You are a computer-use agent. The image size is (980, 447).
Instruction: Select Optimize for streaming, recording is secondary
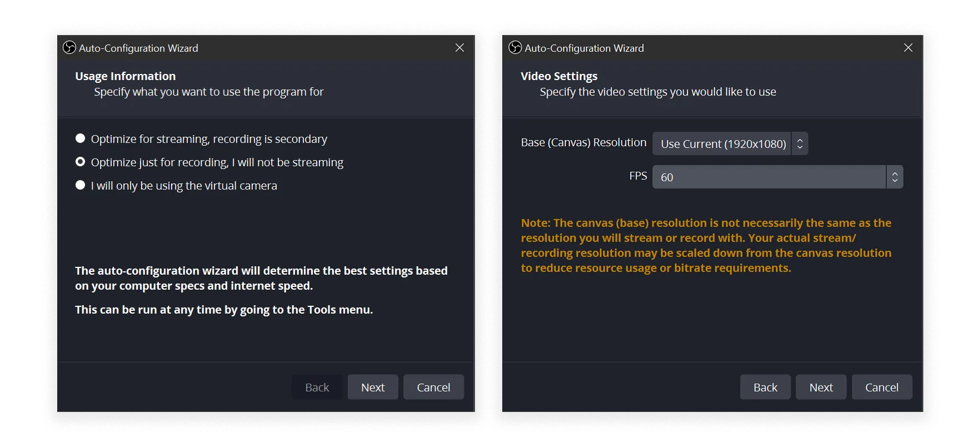[x=81, y=138]
